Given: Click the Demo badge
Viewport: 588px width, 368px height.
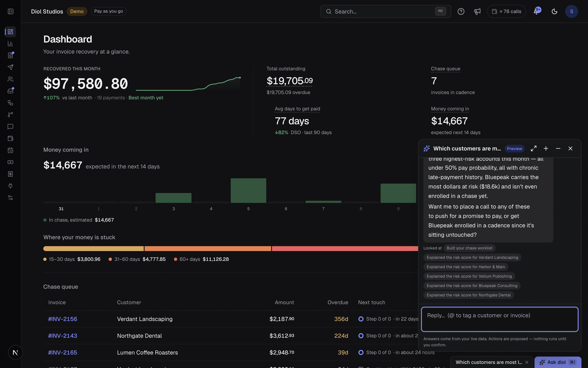Looking at the screenshot, I should [77, 11].
